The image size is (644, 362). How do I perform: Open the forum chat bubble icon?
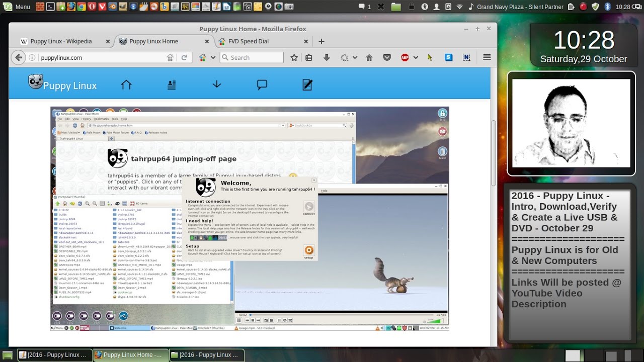[x=262, y=84]
